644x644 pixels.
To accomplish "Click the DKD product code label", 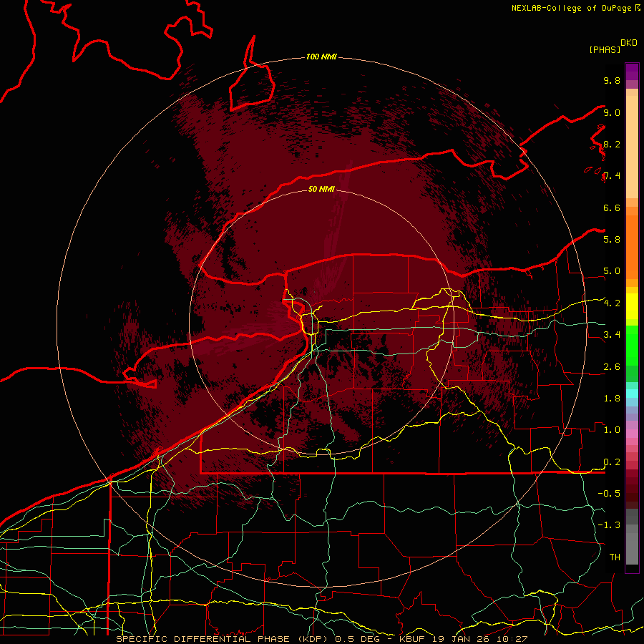I will tap(629, 43).
